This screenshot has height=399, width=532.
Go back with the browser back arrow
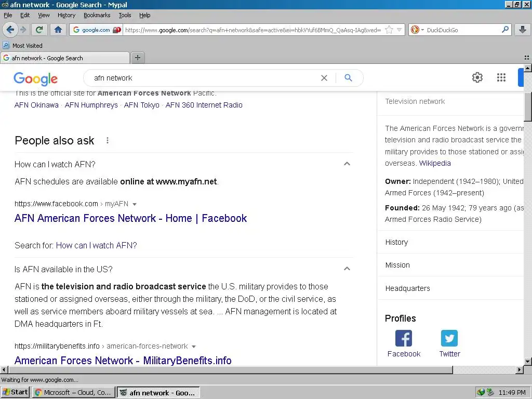tap(10, 30)
